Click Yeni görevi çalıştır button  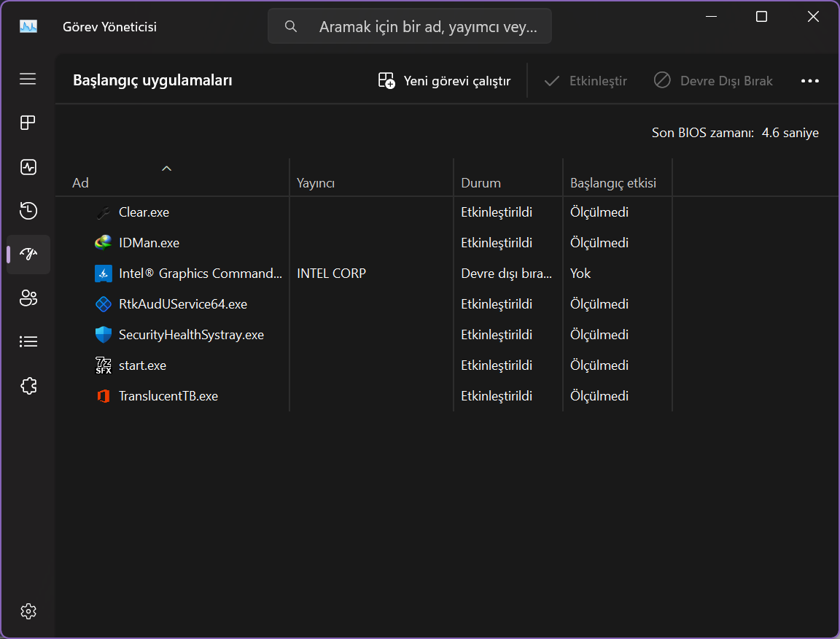pyautogui.click(x=444, y=80)
